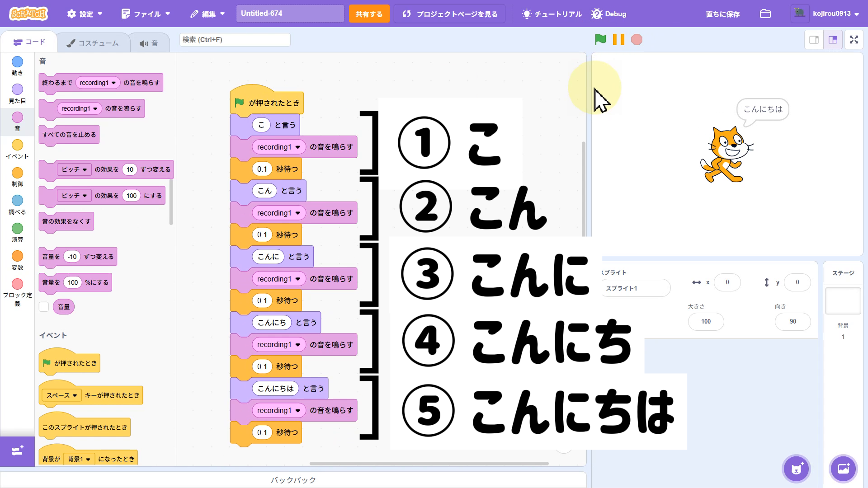Click the 検索 search field
868x488 pixels.
(x=235, y=40)
